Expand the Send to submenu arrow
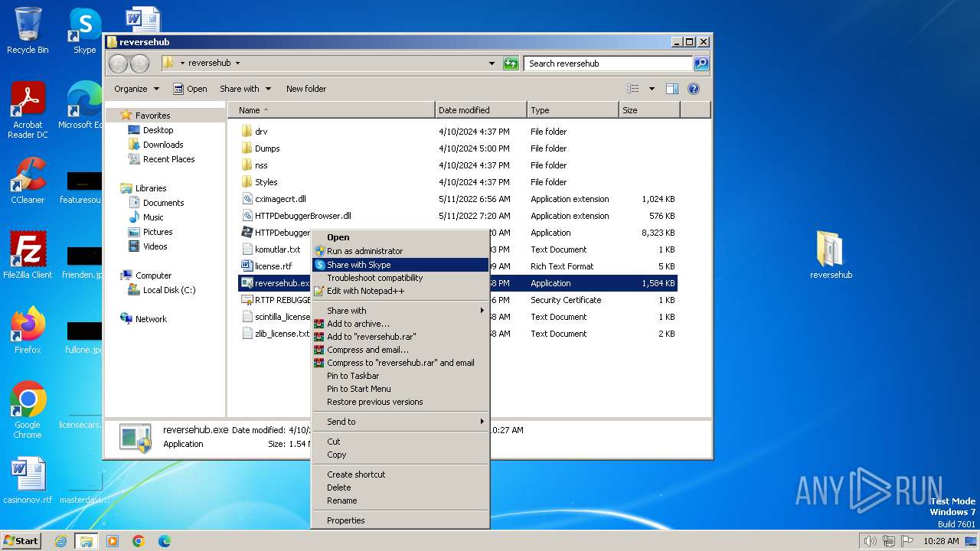Viewport: 980px width, 551px height. [x=482, y=422]
